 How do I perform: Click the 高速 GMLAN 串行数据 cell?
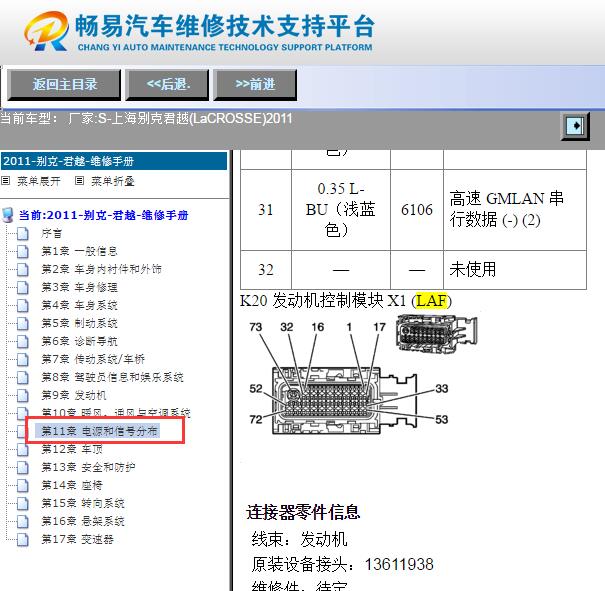[515, 210]
